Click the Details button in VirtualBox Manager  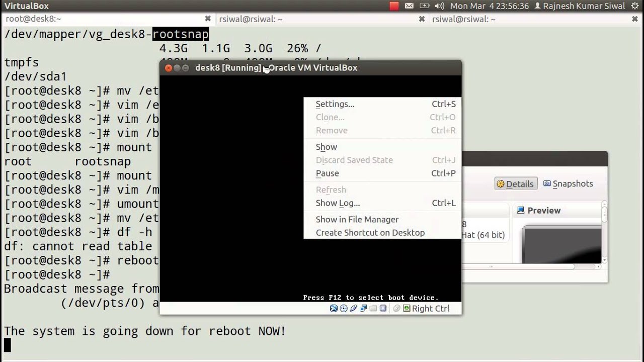click(x=516, y=184)
